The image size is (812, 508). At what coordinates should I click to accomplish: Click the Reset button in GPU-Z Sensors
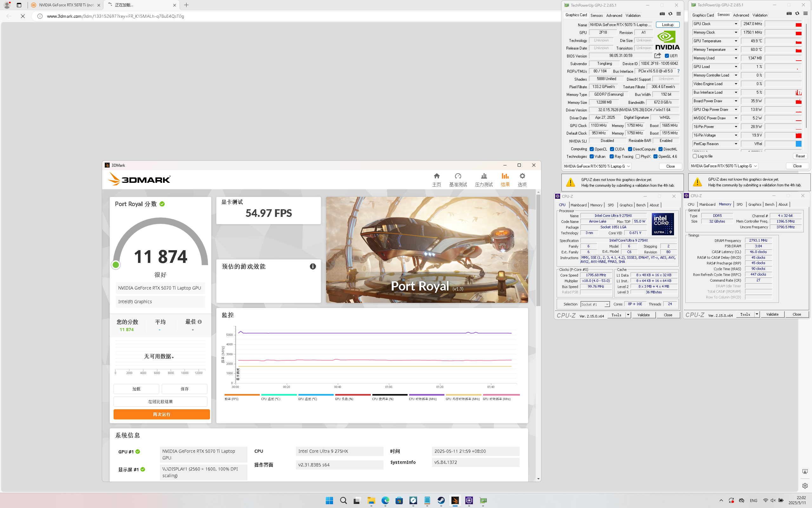point(800,156)
